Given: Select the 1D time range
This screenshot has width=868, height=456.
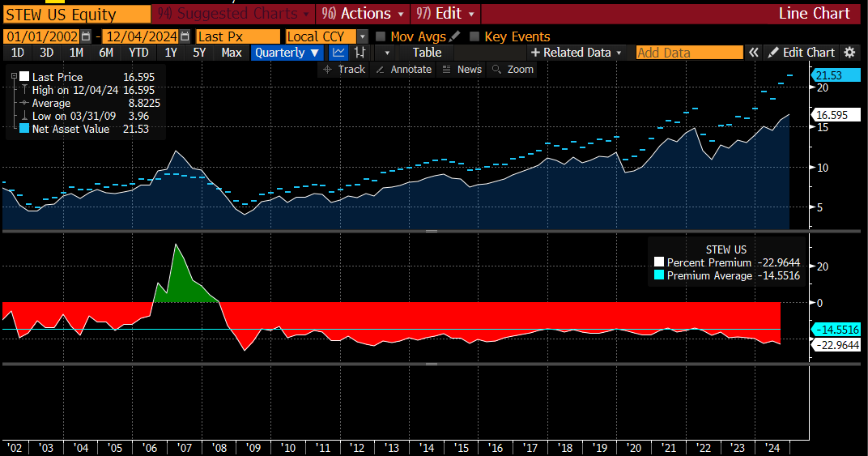Looking at the screenshot, I should pos(18,53).
